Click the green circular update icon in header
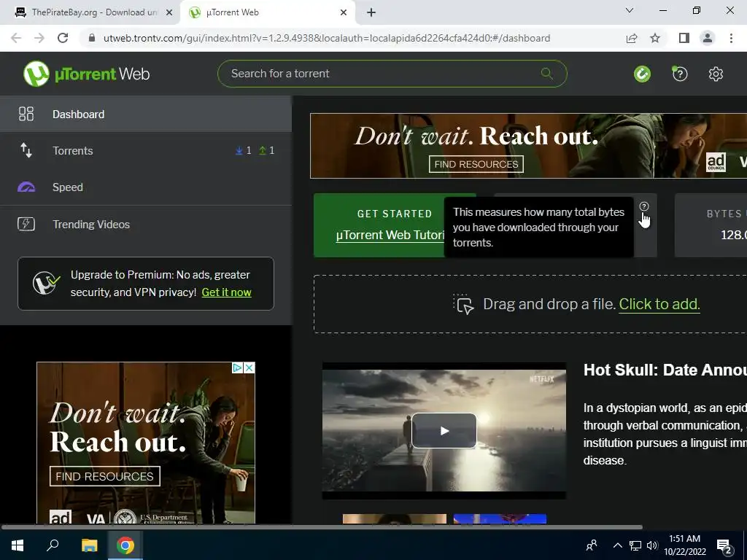Screen dimensions: 747x560 pyautogui.click(x=642, y=74)
